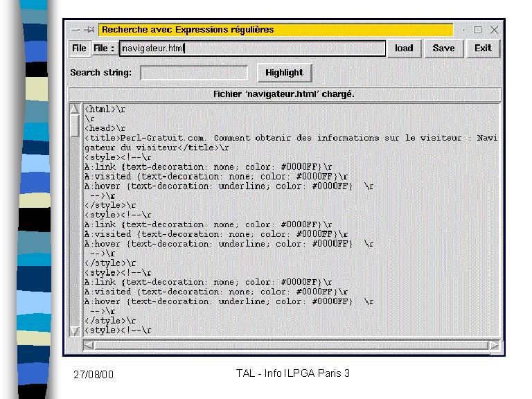
Task: Click the Exit button
Action: coord(483,48)
